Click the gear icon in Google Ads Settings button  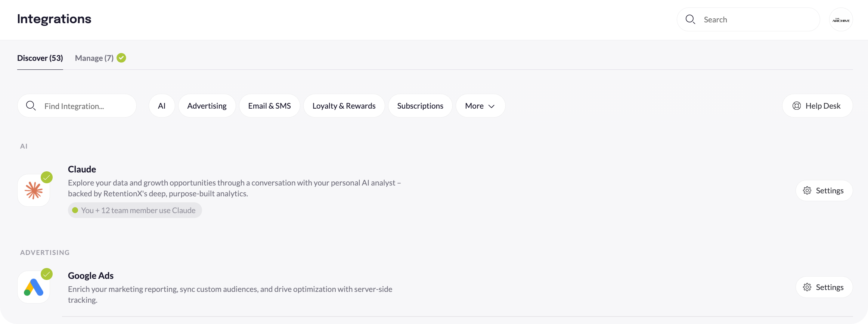click(807, 287)
